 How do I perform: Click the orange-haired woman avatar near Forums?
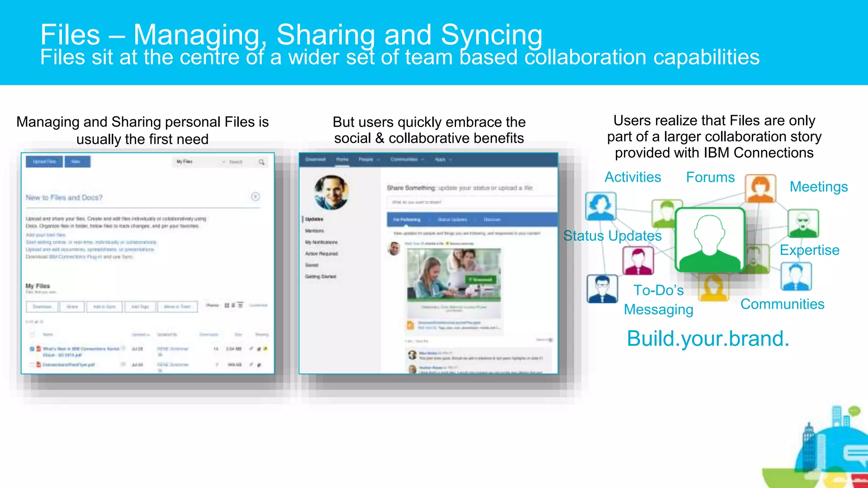click(761, 189)
